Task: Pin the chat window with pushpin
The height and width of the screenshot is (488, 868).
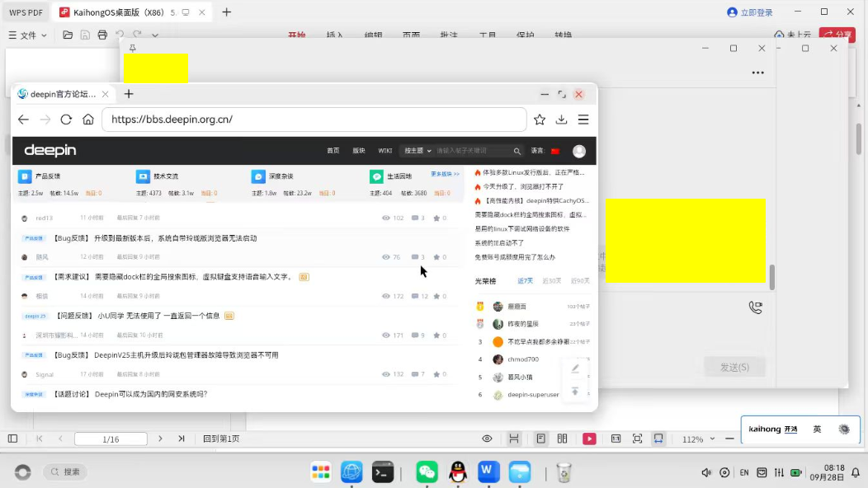Action: pos(132,48)
